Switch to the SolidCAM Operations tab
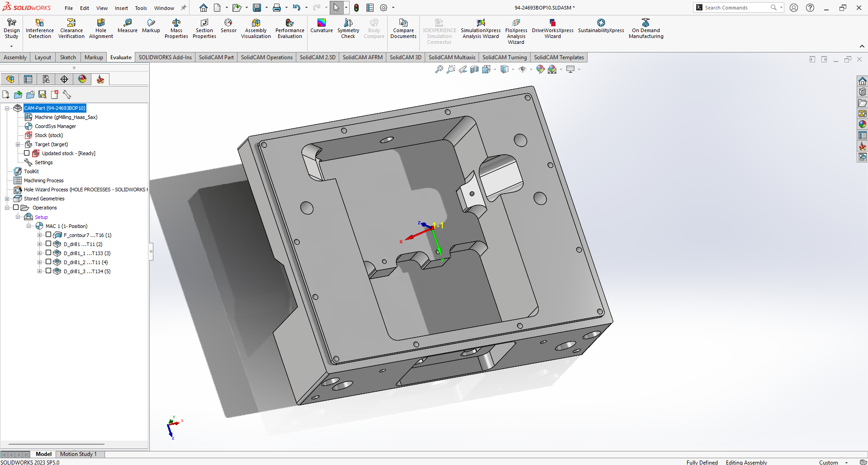This screenshot has height=465, width=868. click(x=266, y=57)
